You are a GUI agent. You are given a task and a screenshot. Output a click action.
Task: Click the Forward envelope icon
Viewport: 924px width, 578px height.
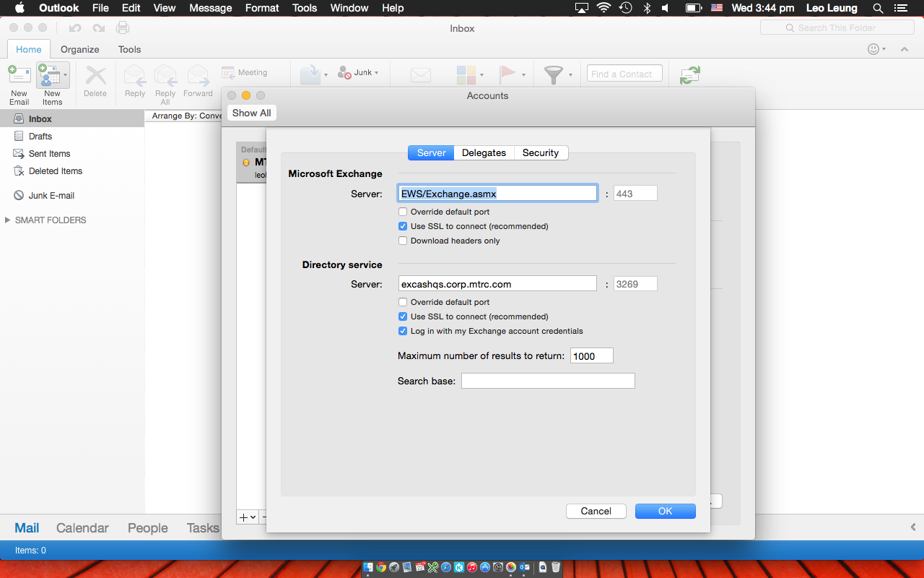coord(198,75)
